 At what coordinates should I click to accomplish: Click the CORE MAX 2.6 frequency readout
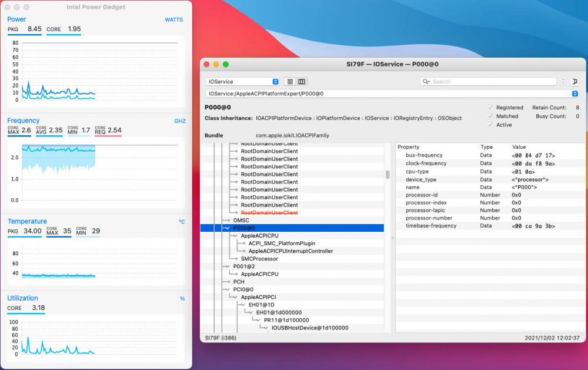(x=19, y=130)
